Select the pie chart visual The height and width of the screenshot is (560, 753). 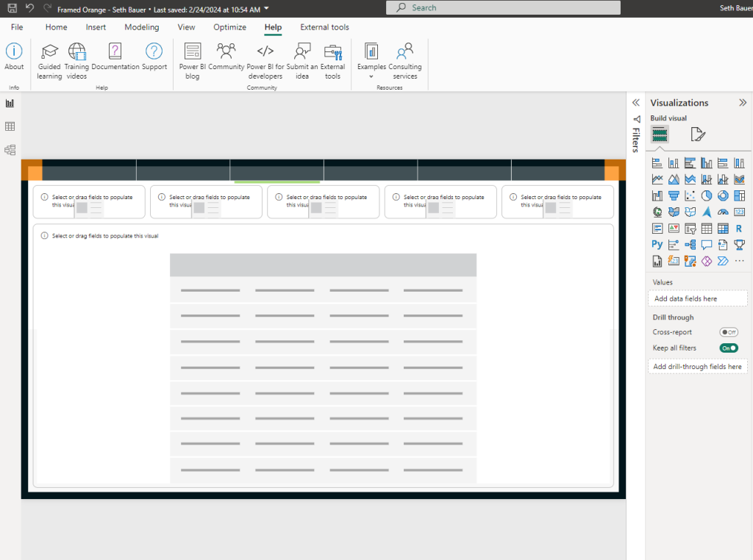tap(707, 195)
